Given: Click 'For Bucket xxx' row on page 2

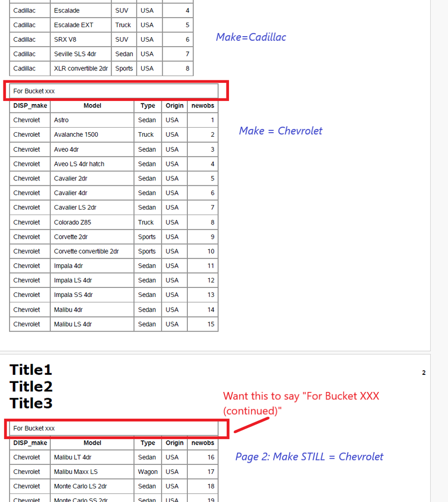Looking at the screenshot, I should [x=114, y=428].
